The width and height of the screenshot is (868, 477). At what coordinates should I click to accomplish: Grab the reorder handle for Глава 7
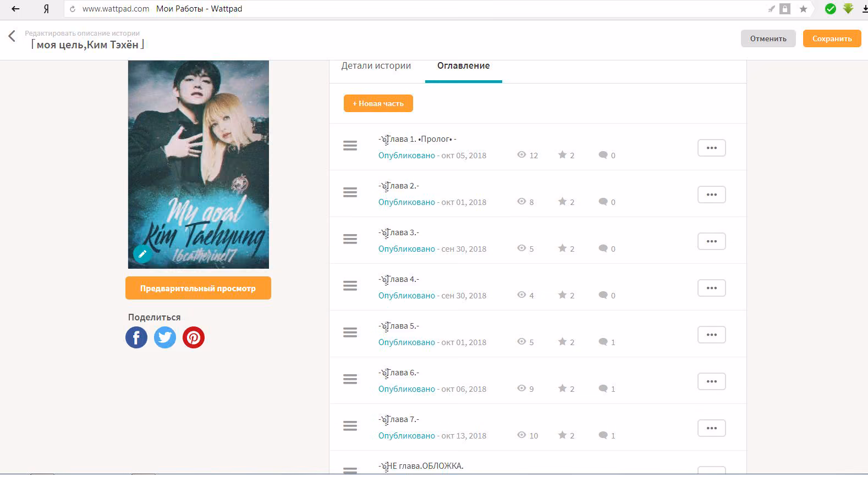[x=350, y=426]
